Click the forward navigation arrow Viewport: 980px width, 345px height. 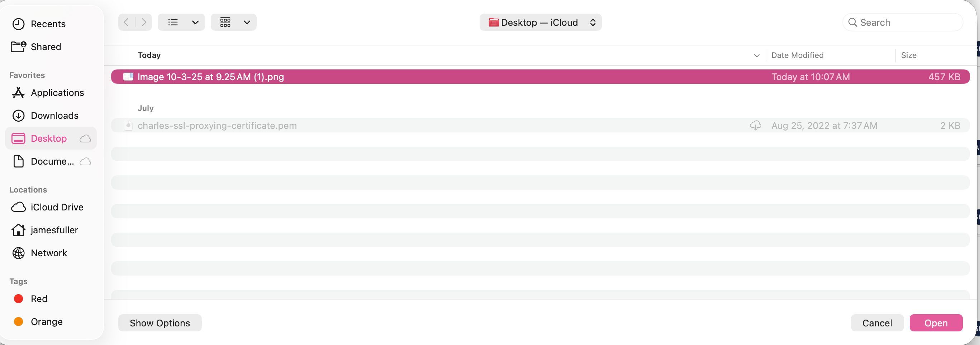coord(144,23)
